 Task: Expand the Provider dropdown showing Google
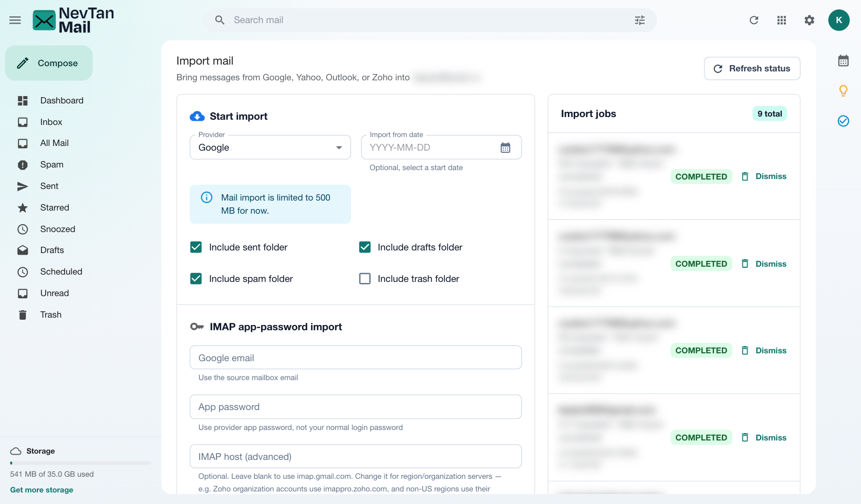(x=270, y=148)
